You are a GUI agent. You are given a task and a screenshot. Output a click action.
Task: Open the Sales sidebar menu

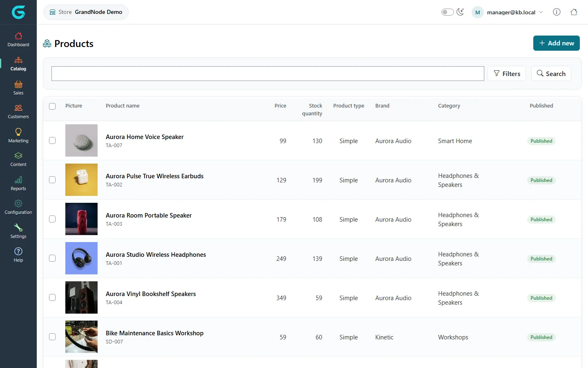click(x=18, y=88)
